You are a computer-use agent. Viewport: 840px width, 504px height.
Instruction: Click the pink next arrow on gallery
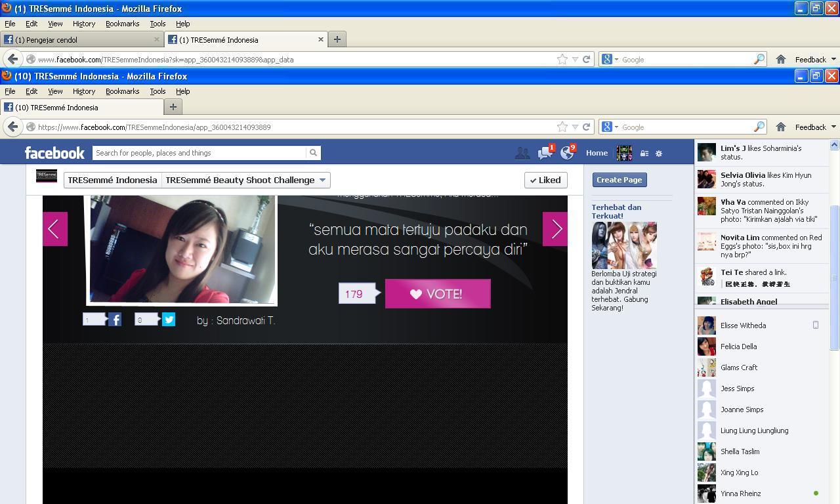coord(555,229)
